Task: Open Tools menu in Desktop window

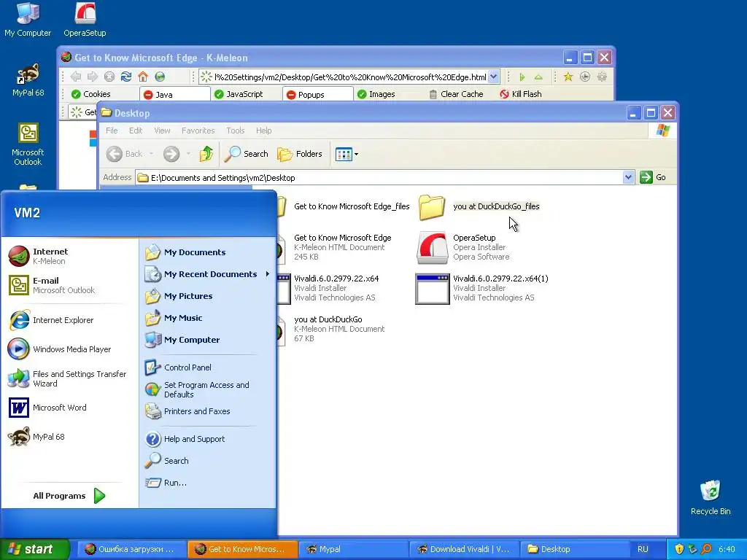Action: pos(236,131)
